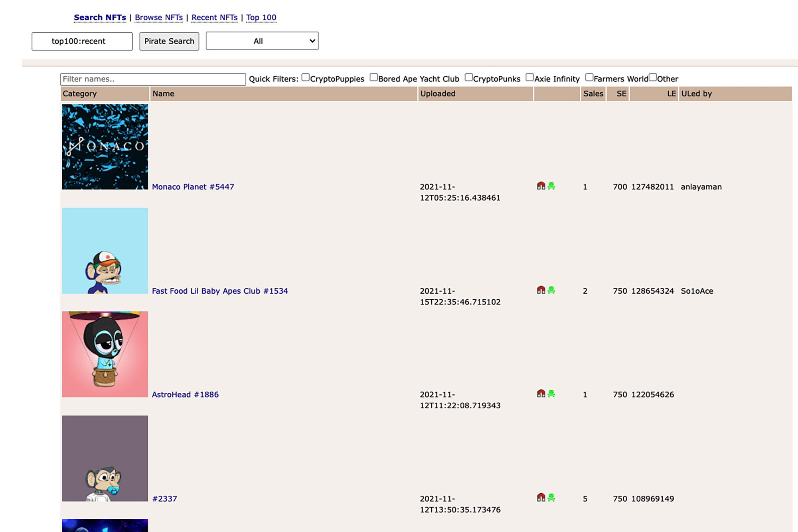Check the Bored Ape Yacht Club filter
Screen dimensions: 798x532
coord(374,77)
